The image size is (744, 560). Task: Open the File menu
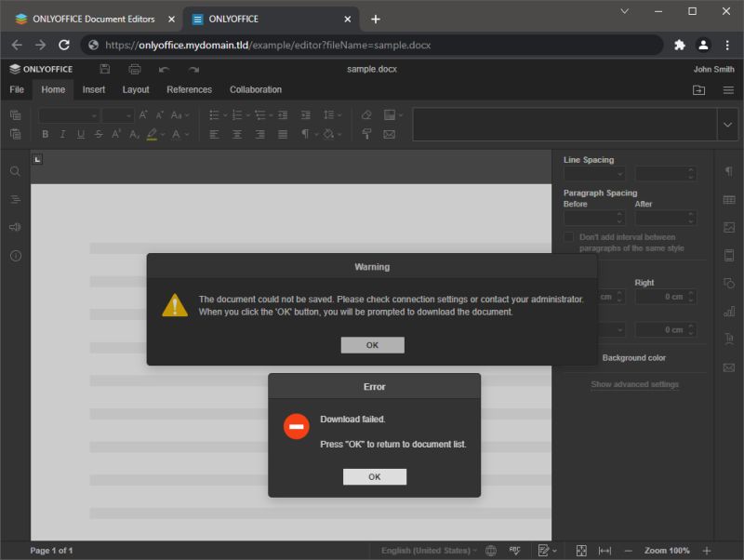pyautogui.click(x=16, y=90)
